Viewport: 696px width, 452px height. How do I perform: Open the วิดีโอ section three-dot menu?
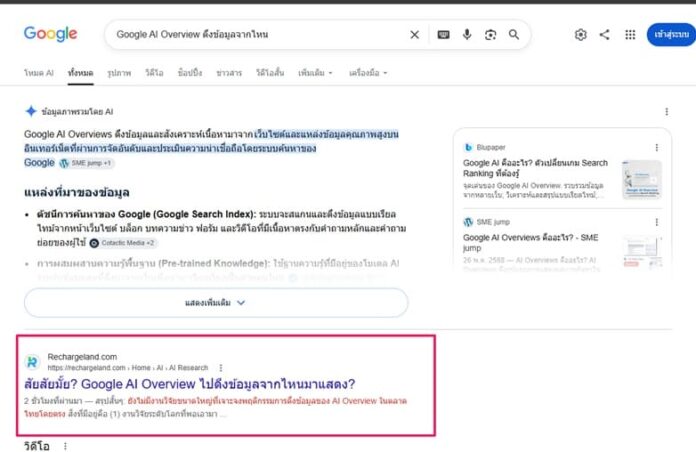tap(65, 446)
